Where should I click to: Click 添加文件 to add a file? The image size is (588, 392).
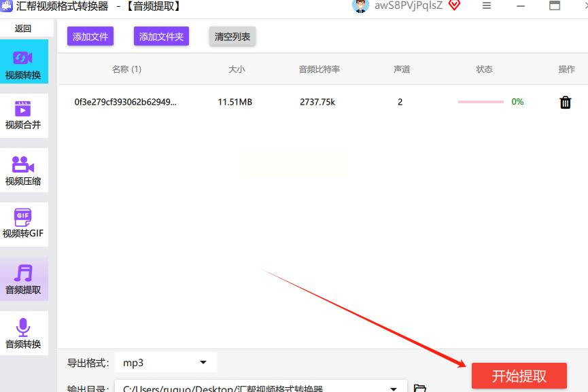click(x=90, y=37)
